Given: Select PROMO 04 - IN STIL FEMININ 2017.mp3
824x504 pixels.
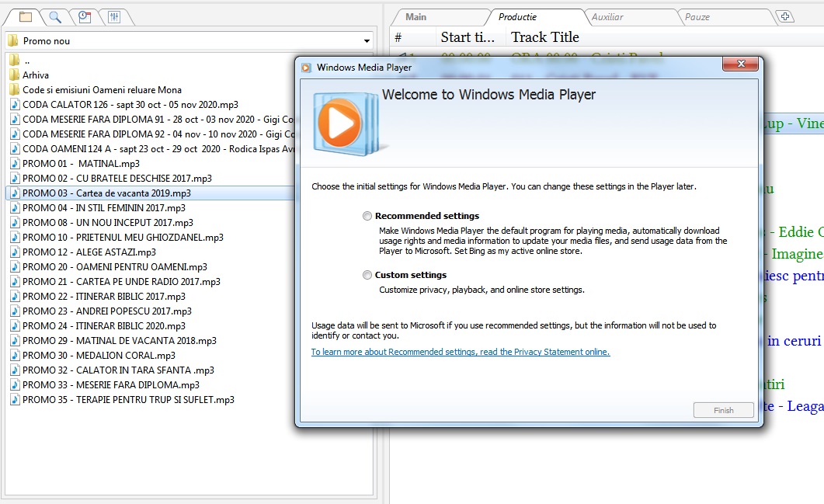Looking at the screenshot, I should (104, 207).
